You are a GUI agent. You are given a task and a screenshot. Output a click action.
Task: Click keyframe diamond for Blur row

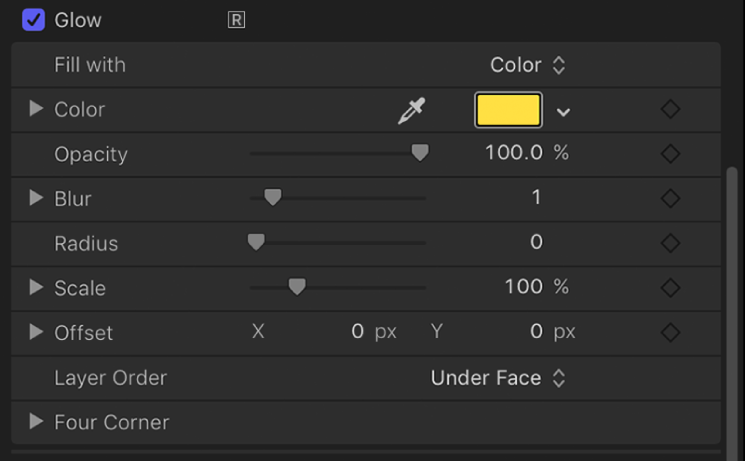tap(671, 199)
